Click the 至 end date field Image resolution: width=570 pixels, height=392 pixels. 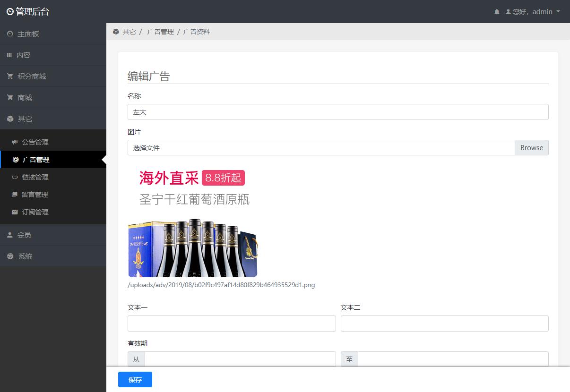pyautogui.click(x=453, y=359)
